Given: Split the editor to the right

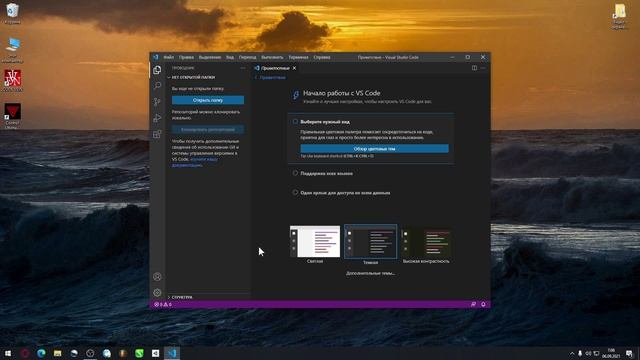Looking at the screenshot, I should click(x=474, y=68).
